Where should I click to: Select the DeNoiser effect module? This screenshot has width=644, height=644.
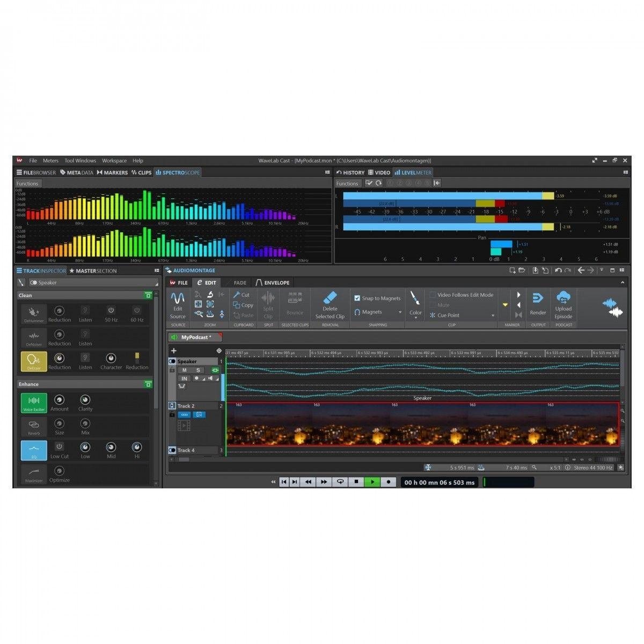point(34,338)
